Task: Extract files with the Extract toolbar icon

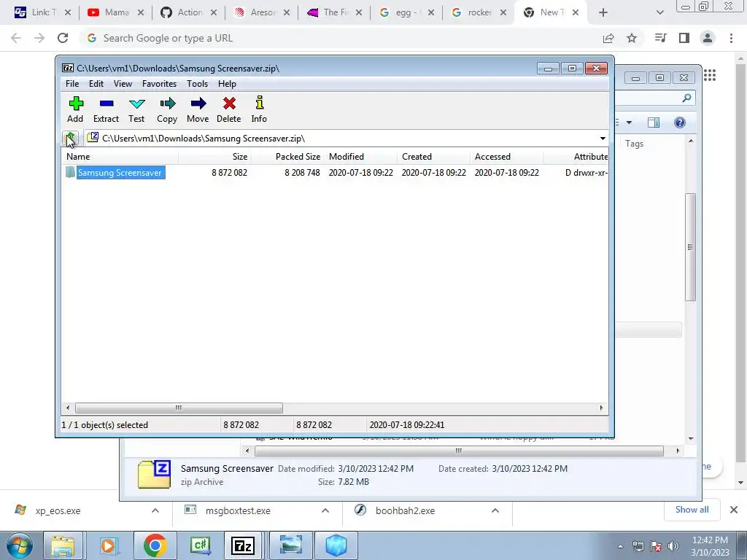Action: point(106,109)
